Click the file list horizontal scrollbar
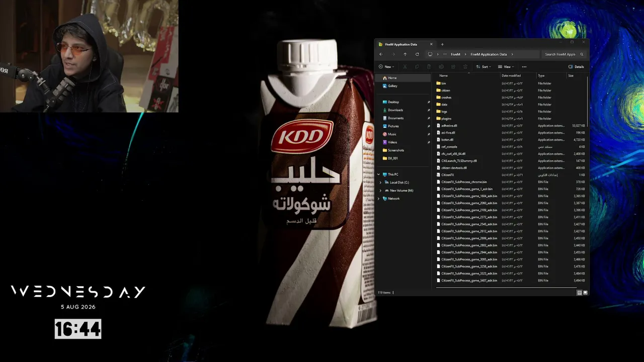Image resolution: width=644 pixels, height=362 pixels. tap(505, 288)
